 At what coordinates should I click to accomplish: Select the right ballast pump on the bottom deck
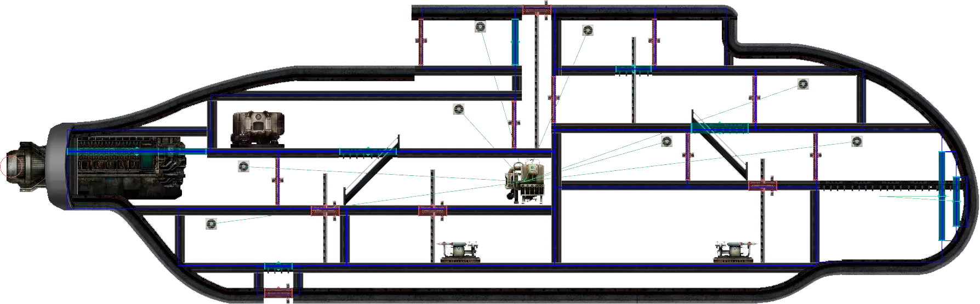(x=736, y=252)
